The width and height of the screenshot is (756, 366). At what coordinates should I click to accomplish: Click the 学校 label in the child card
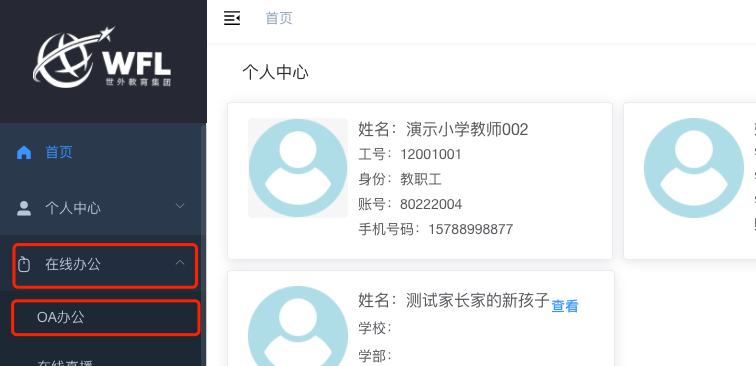(375, 328)
